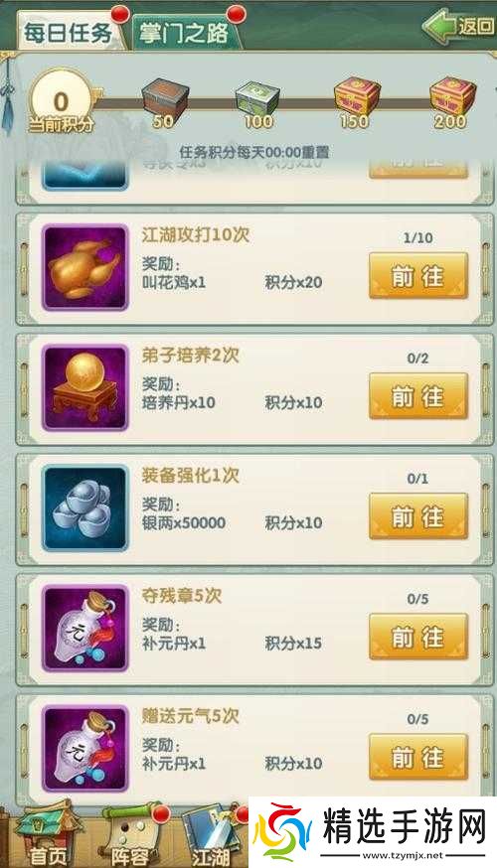Open the 100-point green chest
497x868 pixels.
(x=257, y=102)
